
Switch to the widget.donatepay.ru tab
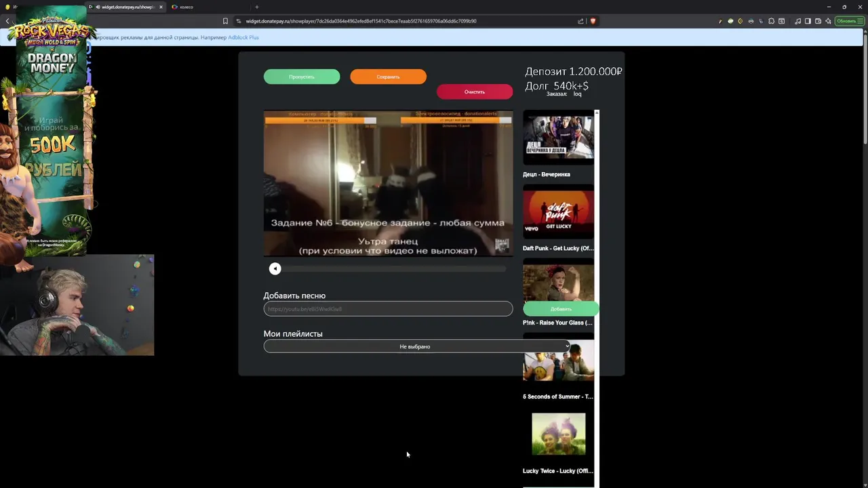coord(127,7)
